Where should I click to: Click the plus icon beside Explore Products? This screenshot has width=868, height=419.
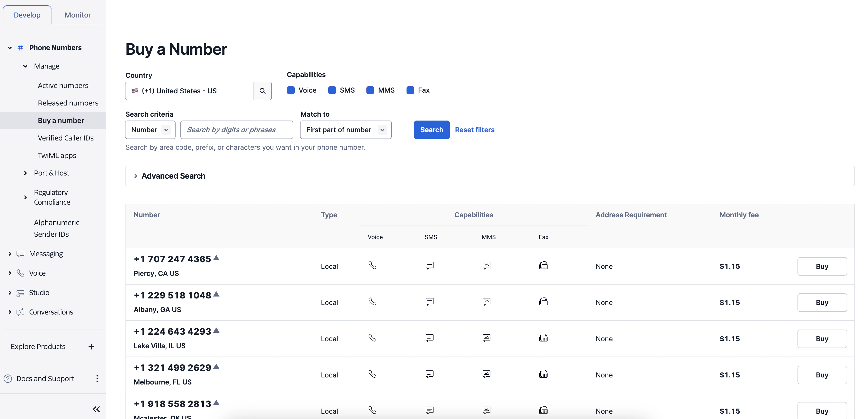pos(91,347)
